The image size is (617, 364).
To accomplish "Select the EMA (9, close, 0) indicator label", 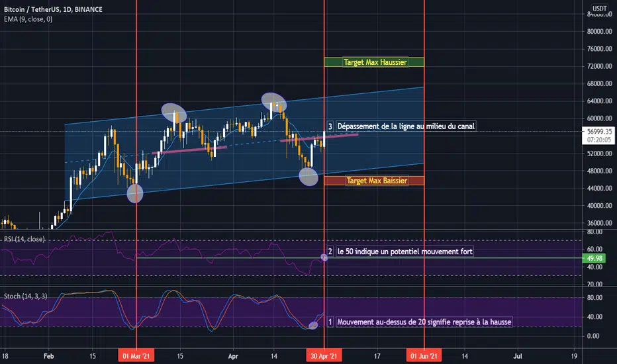I will coord(28,19).
